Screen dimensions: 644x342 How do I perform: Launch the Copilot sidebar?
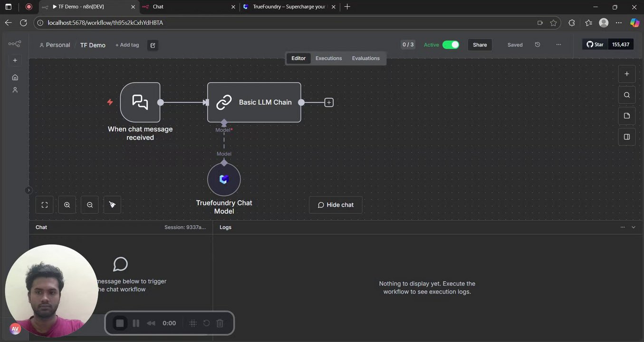634,23
